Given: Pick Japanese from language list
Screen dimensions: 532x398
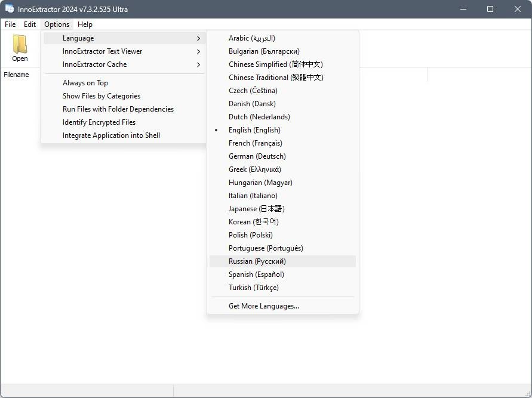Looking at the screenshot, I should pos(282,209).
